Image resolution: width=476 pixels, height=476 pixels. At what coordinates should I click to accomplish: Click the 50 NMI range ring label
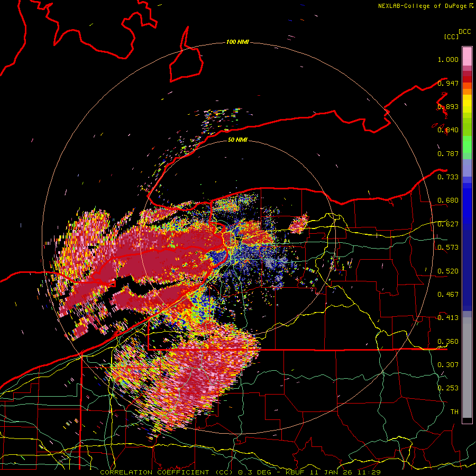(x=237, y=140)
